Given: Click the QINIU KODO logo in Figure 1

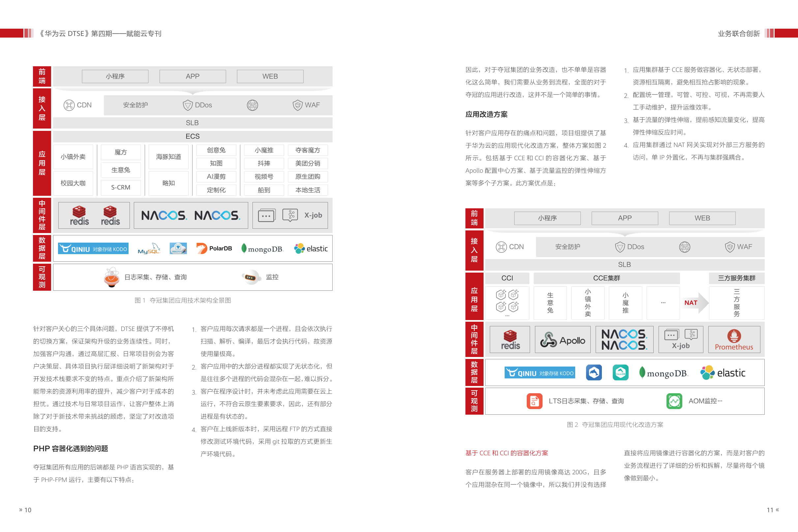Looking at the screenshot, I should (93, 248).
